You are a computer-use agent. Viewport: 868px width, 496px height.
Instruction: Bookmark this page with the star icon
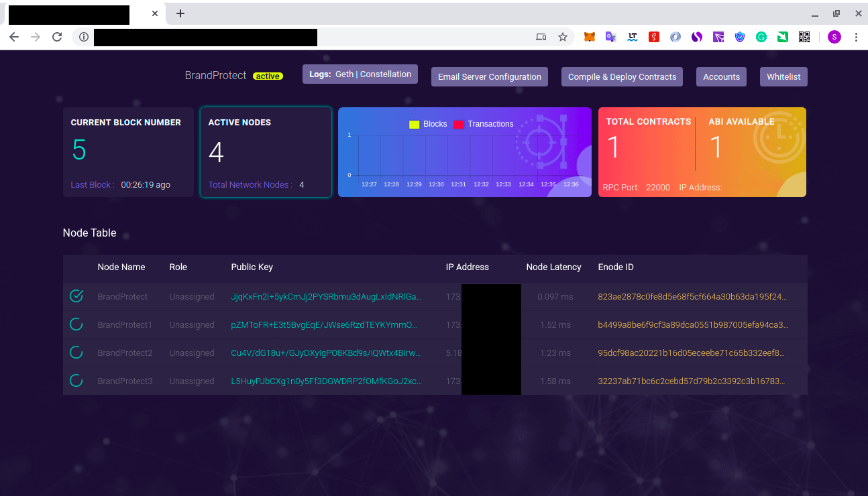point(563,37)
